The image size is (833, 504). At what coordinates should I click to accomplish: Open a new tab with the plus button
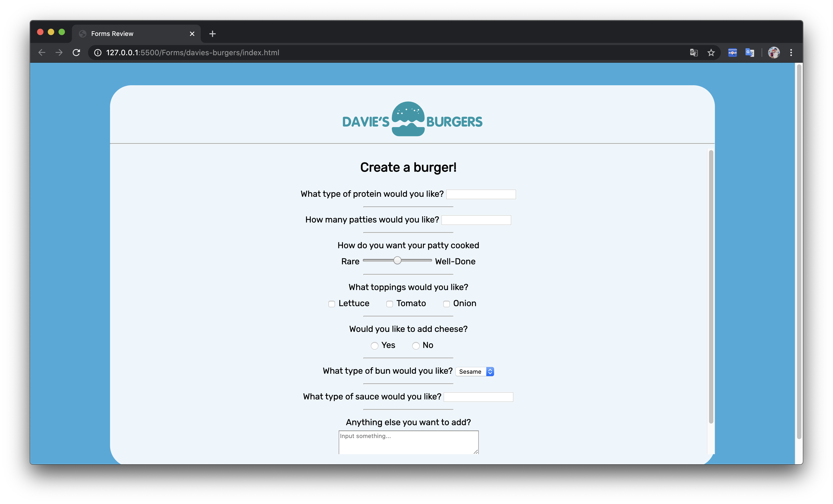[x=212, y=34]
